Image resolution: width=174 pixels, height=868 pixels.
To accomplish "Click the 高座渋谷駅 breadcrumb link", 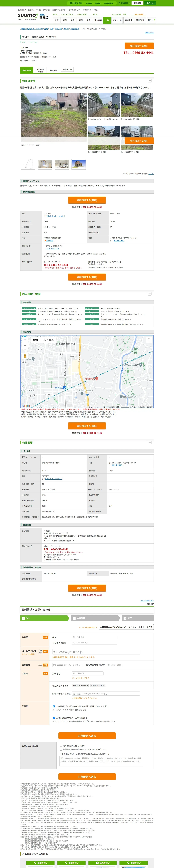I will (x=75, y=29).
